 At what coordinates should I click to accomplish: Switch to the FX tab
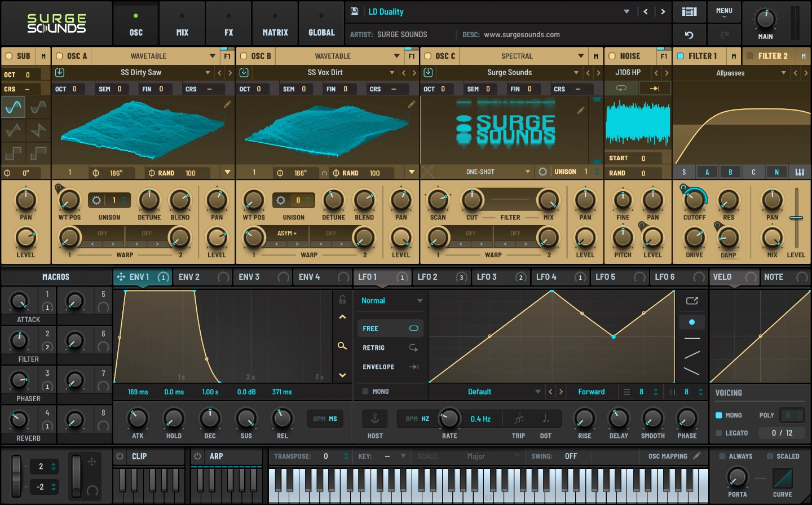228,23
